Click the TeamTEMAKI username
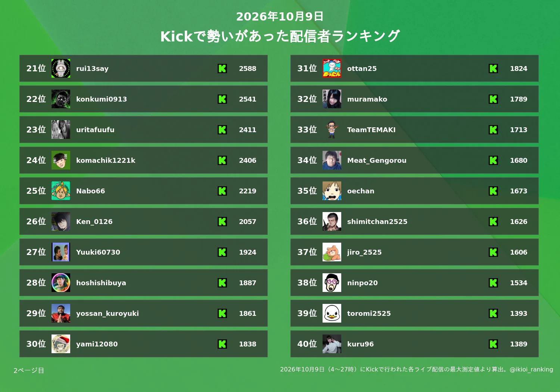The height and width of the screenshot is (392, 560). pos(371,130)
